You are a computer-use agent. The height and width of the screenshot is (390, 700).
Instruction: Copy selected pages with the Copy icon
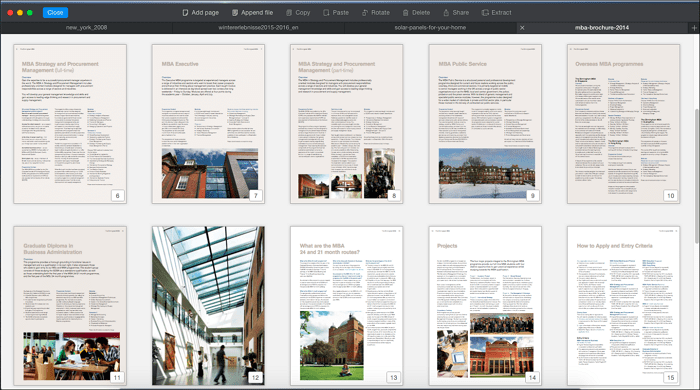point(289,12)
